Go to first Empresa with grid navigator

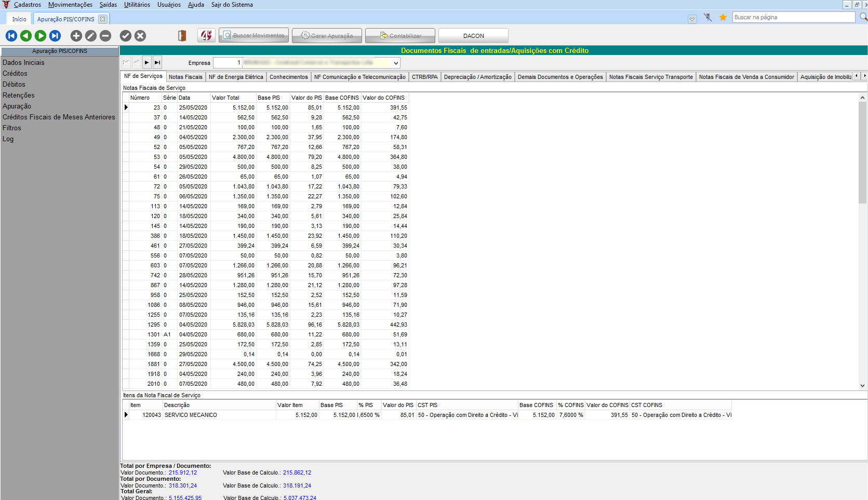126,63
